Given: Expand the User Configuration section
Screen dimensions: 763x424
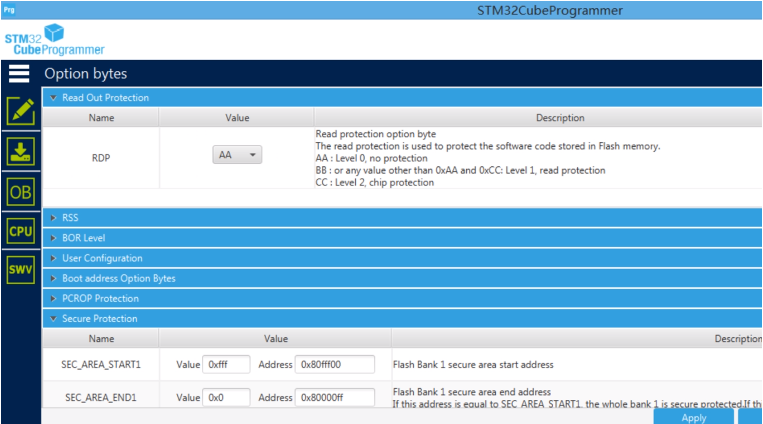Looking at the screenshot, I should [402, 258].
